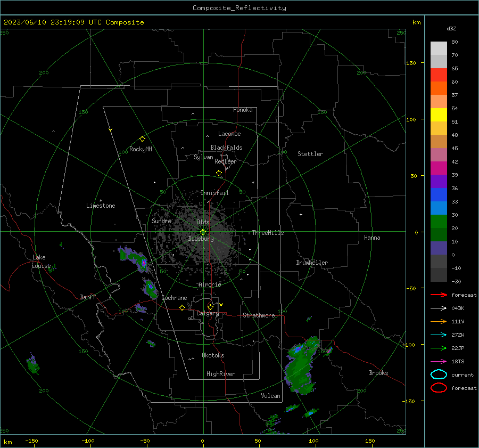The height and width of the screenshot is (448, 479).
Task: Select the 51 dBZ yellow color swatch
Action: [x=439, y=115]
